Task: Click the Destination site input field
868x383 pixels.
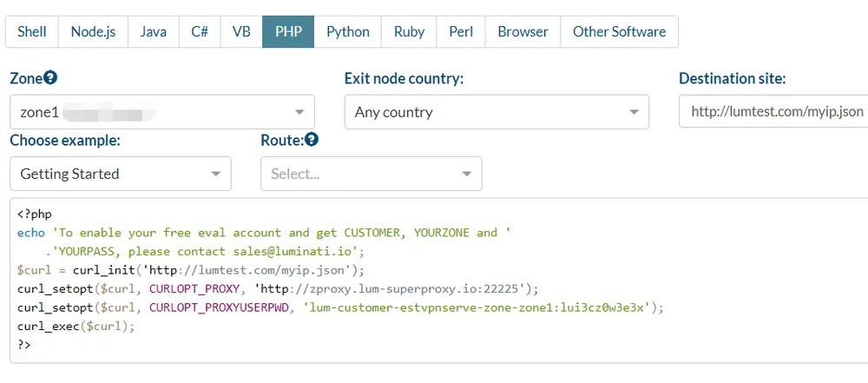Action: [773, 111]
